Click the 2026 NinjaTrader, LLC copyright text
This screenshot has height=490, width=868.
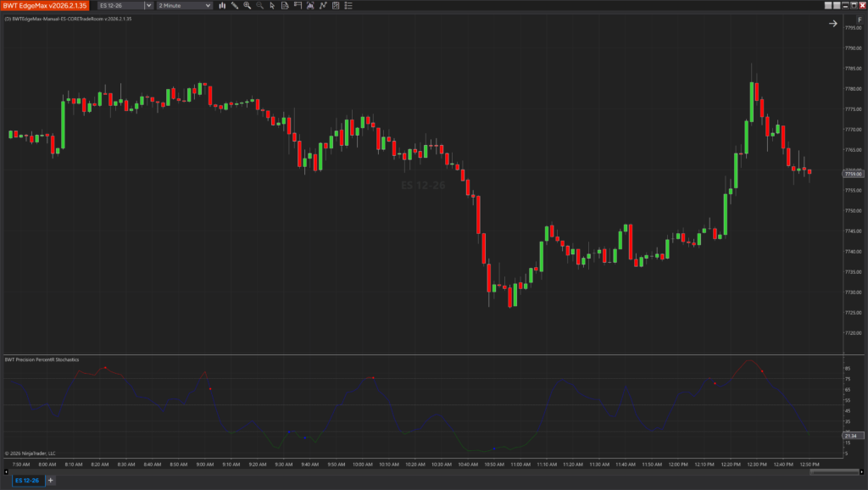pyautogui.click(x=31, y=454)
